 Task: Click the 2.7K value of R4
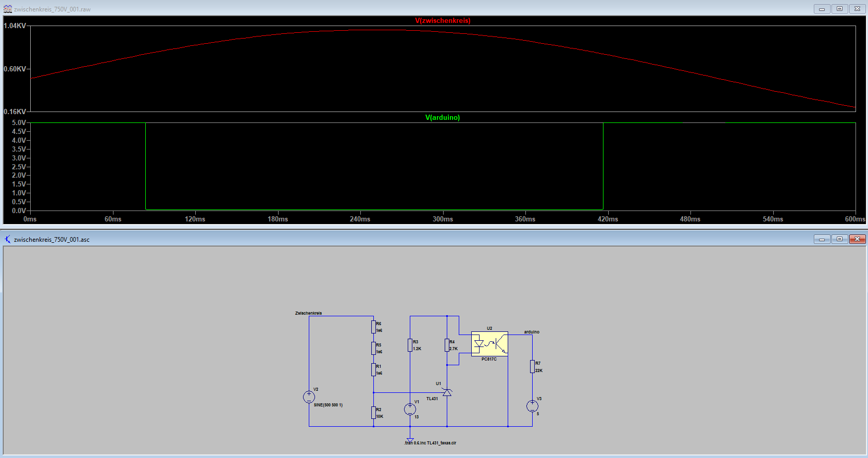tap(454, 349)
